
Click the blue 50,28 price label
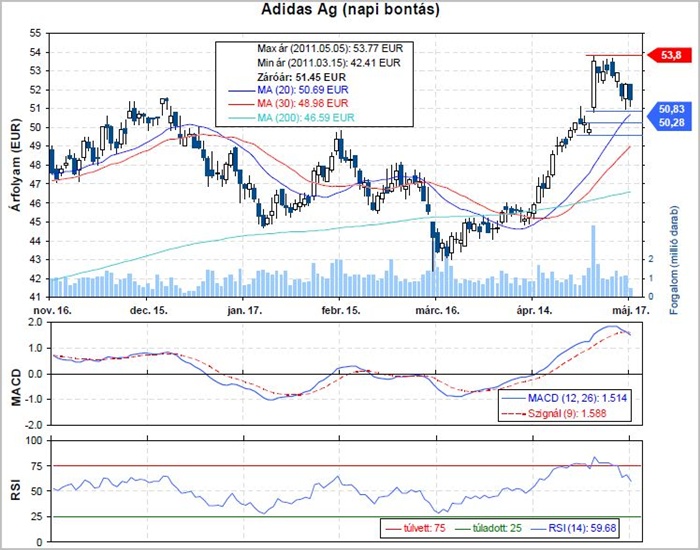(x=671, y=123)
